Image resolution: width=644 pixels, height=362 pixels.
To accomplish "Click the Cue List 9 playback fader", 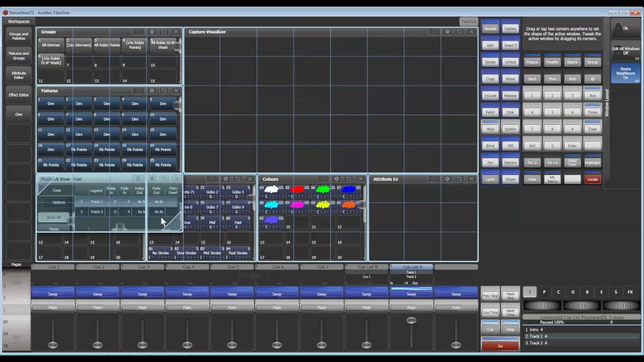I will [x=411, y=321].
